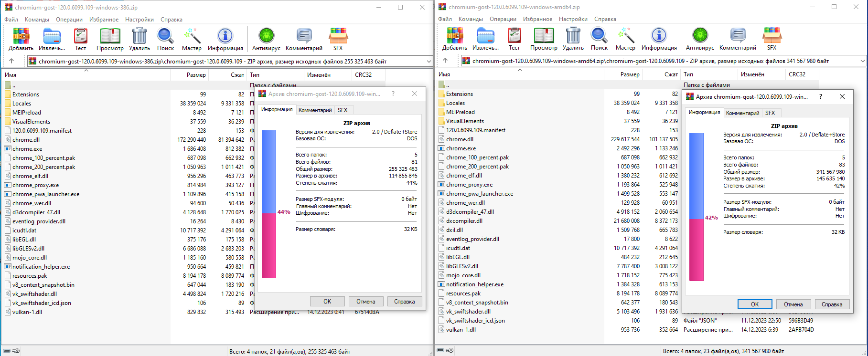This screenshot has width=868, height=356.
Task: Launch Мастер wizard in right amd64 window
Action: (625, 39)
